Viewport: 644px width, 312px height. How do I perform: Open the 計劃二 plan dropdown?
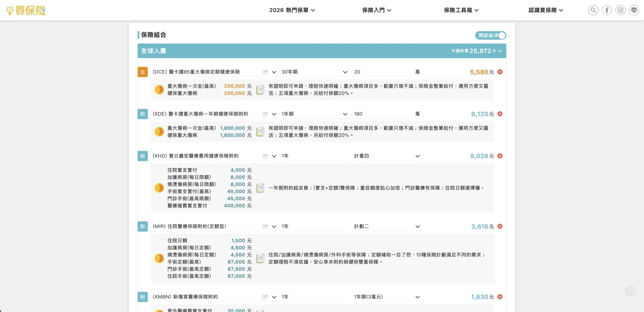387,226
